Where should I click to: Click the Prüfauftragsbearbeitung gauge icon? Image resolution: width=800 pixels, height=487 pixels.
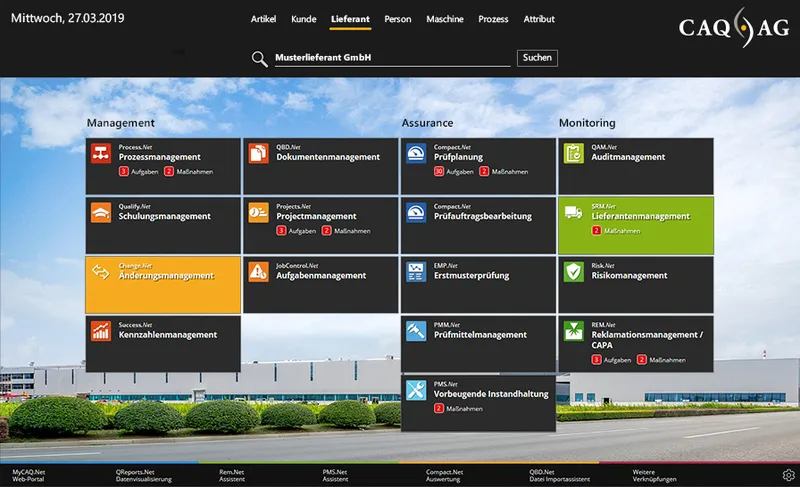[x=416, y=213]
